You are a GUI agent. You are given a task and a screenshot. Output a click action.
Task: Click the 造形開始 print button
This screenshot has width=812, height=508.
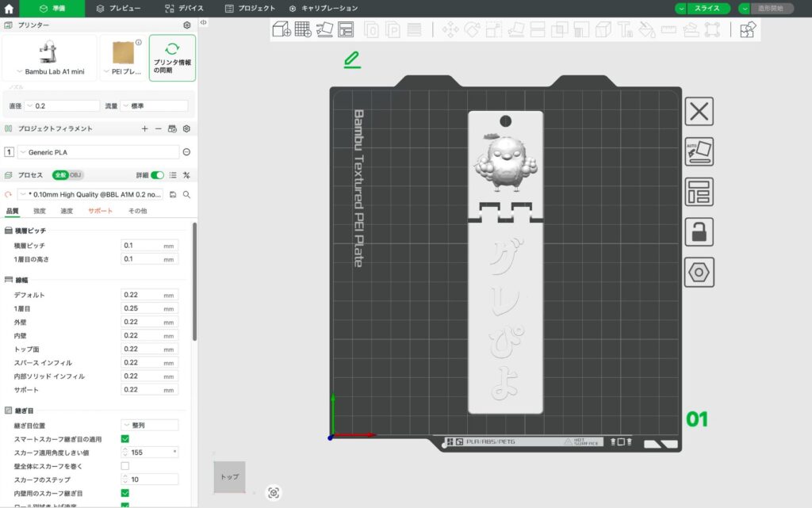tap(771, 8)
